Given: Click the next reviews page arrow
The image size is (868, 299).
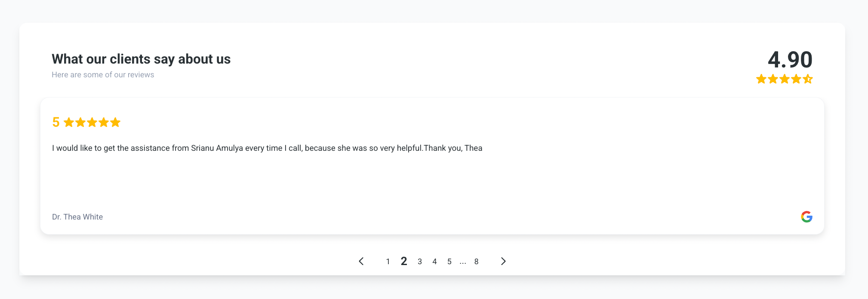Looking at the screenshot, I should click(503, 261).
